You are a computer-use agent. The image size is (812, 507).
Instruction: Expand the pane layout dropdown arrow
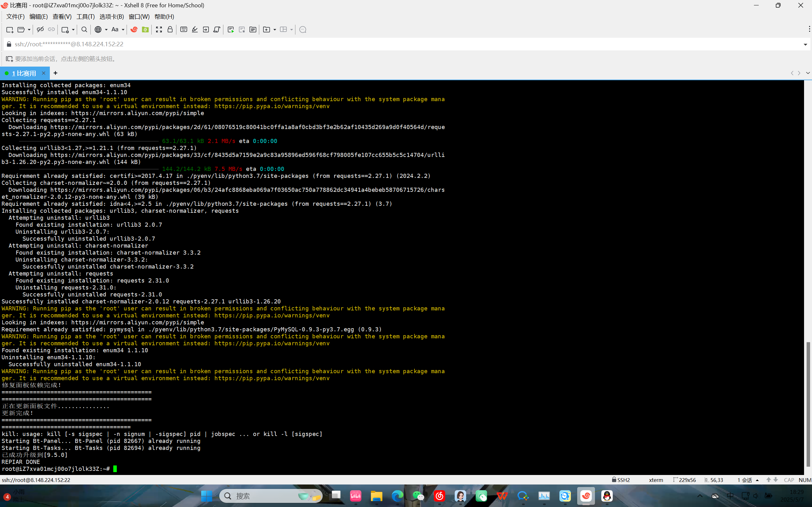tap(291, 30)
